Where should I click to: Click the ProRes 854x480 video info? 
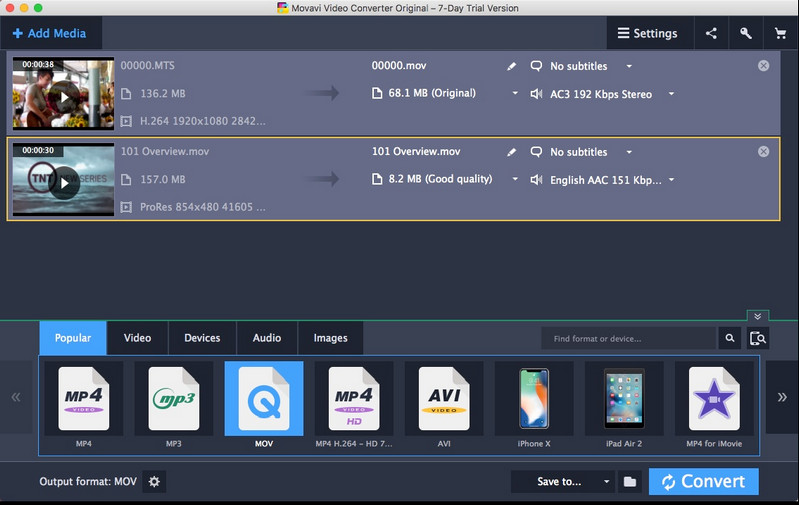[203, 207]
